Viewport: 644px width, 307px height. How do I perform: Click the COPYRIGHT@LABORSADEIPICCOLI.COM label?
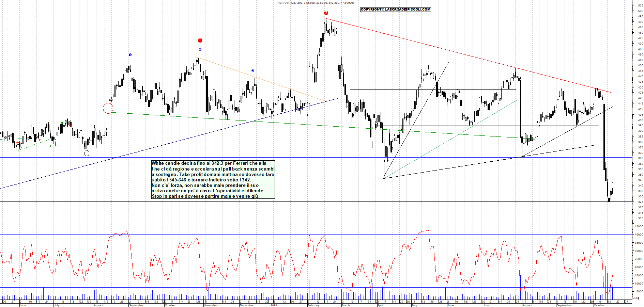[395, 10]
